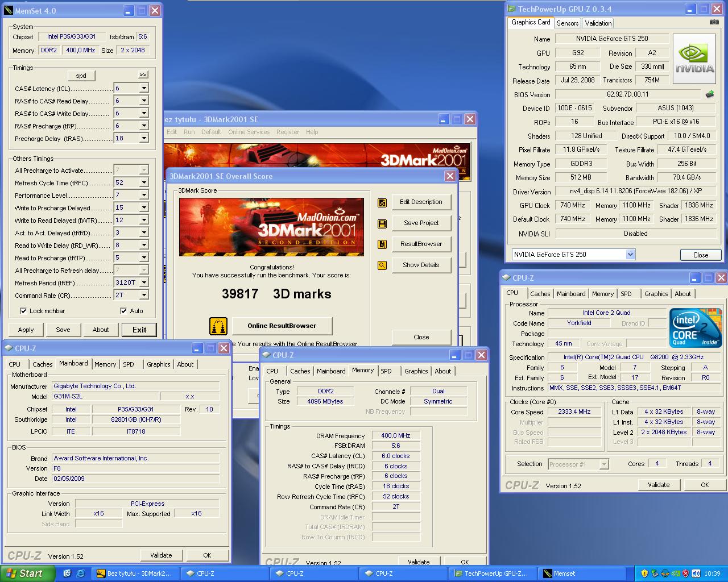This screenshot has height=582, width=728.
Task: Open the Refresh Cycle Time (tRFC) dropdown
Action: pos(143,182)
